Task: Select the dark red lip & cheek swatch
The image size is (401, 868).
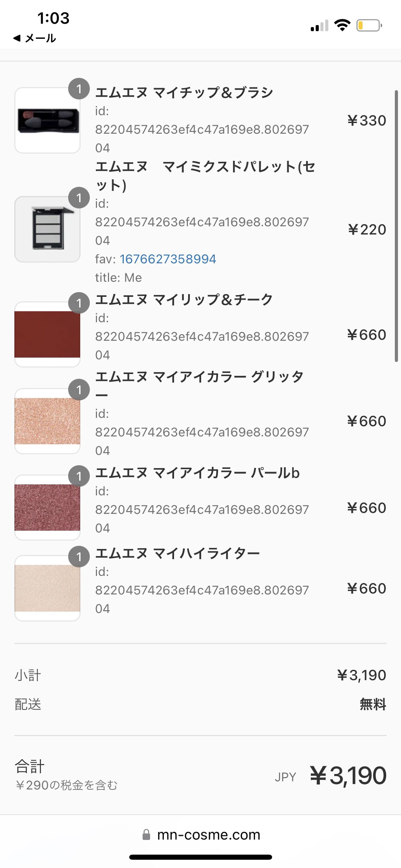Action: pos(47,334)
